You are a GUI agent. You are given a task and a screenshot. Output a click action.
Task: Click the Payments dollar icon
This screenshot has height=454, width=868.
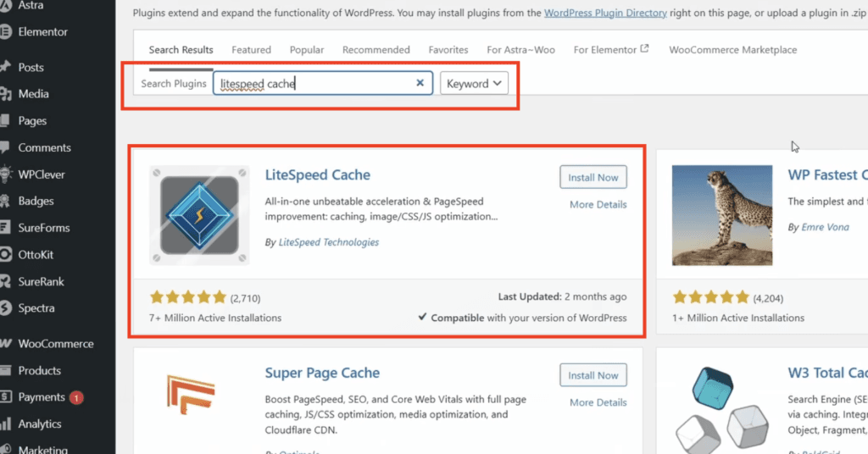pyautogui.click(x=5, y=397)
